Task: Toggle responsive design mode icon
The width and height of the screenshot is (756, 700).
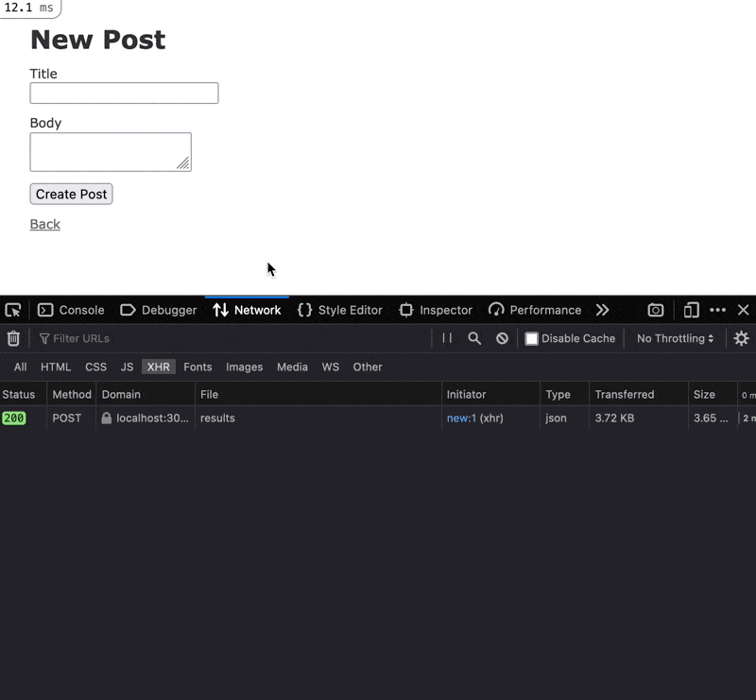Action: (691, 310)
